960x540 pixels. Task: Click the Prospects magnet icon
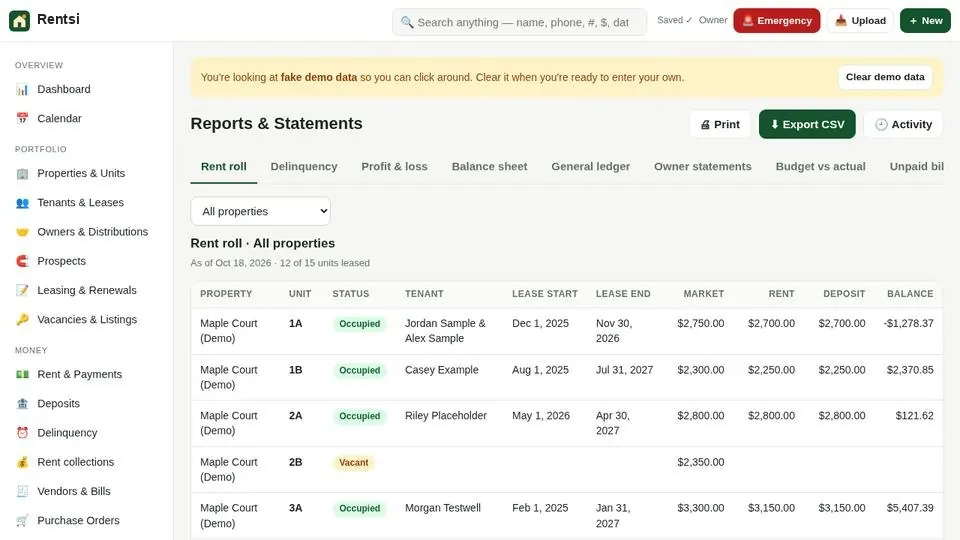click(x=23, y=261)
